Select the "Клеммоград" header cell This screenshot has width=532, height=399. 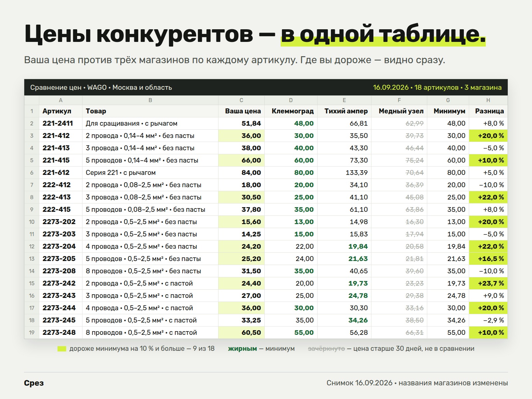pyautogui.click(x=291, y=111)
